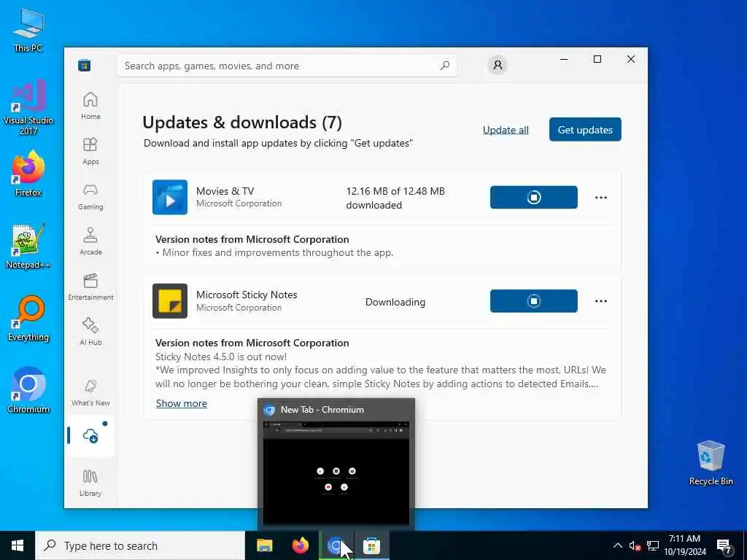This screenshot has width=747, height=560.
Task: Select the Firefox desktop shortcut
Action: 28,174
